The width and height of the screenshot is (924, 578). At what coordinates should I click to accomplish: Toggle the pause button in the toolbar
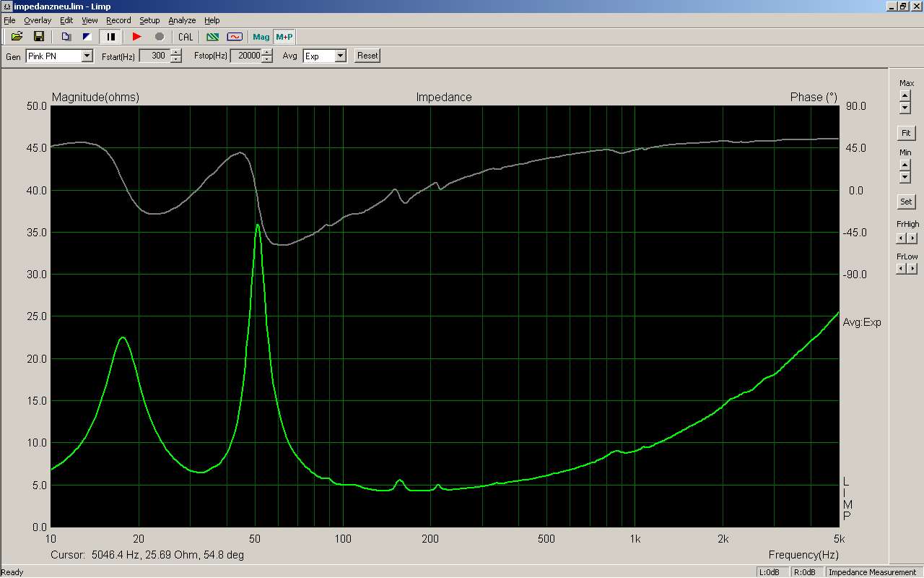(111, 37)
